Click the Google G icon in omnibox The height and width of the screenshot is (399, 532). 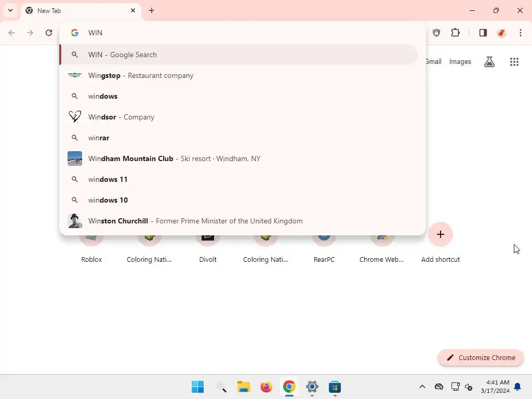click(x=75, y=33)
